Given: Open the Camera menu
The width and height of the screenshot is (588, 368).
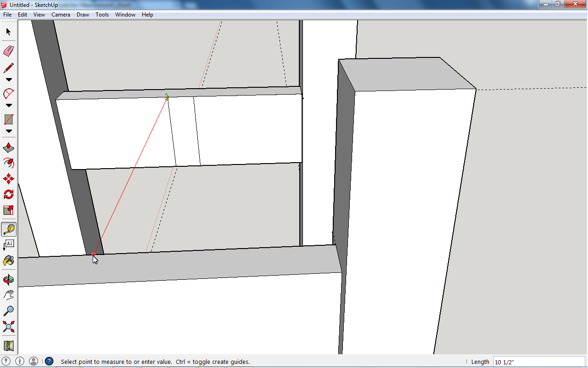Looking at the screenshot, I should [61, 14].
